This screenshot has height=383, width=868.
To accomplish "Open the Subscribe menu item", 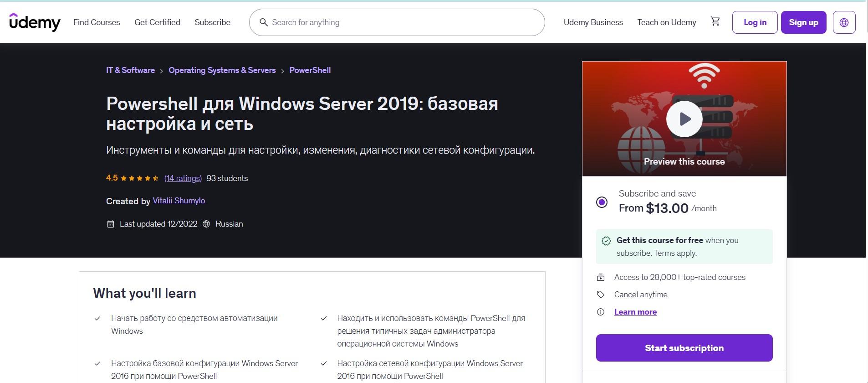I will tap(212, 22).
